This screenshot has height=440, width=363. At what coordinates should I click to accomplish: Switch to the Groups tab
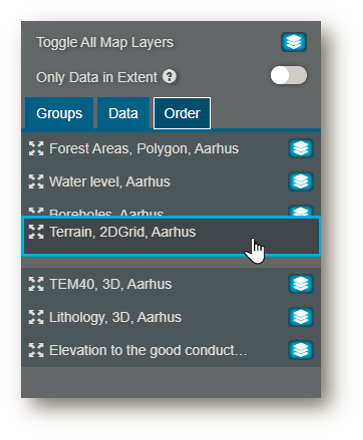click(x=59, y=113)
